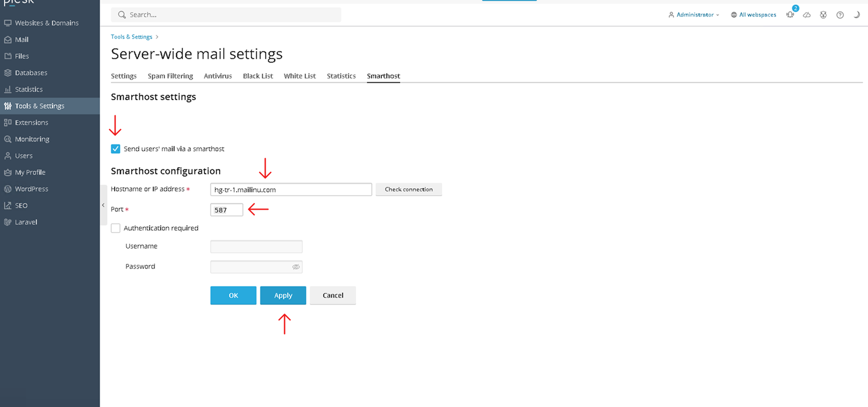Screen dimensions: 868x407
Task: Expand the Administrator account dropdown
Action: 694,15
